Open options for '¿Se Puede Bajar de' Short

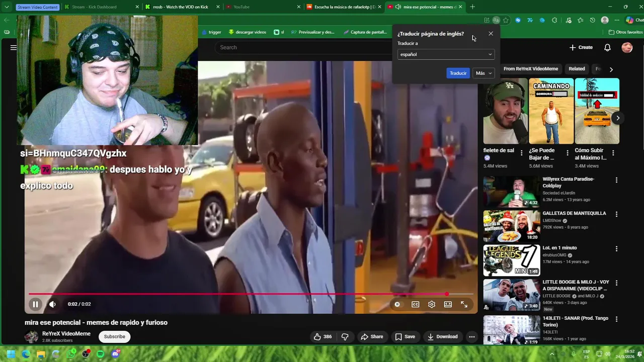pyautogui.click(x=568, y=153)
